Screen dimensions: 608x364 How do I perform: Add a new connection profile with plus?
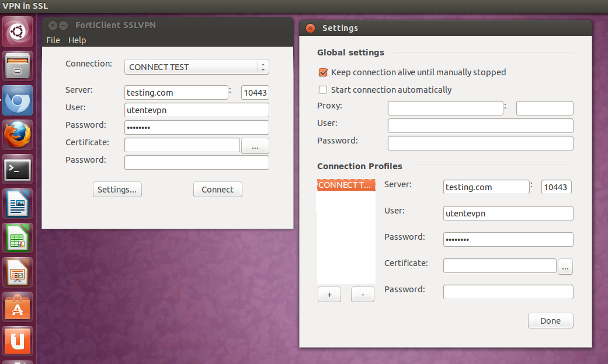(329, 295)
